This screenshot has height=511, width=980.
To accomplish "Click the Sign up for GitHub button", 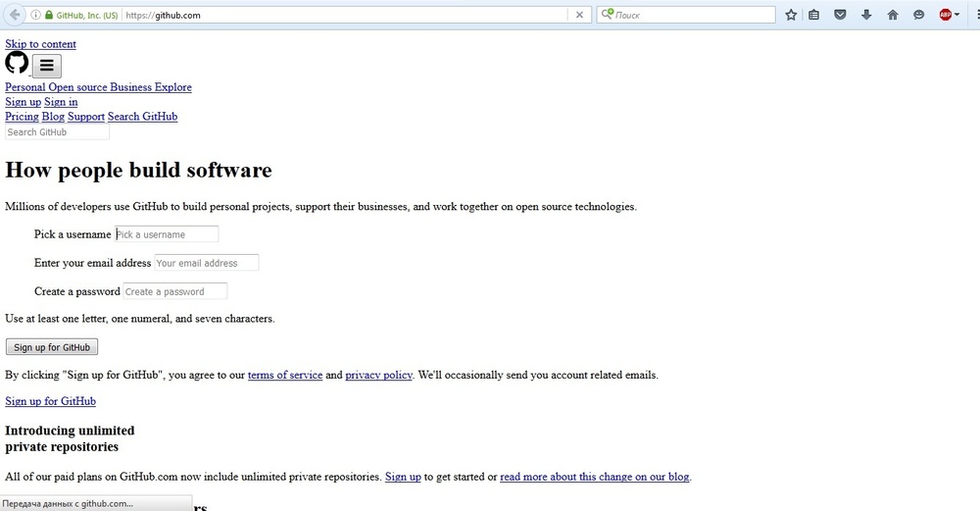I will [x=52, y=347].
